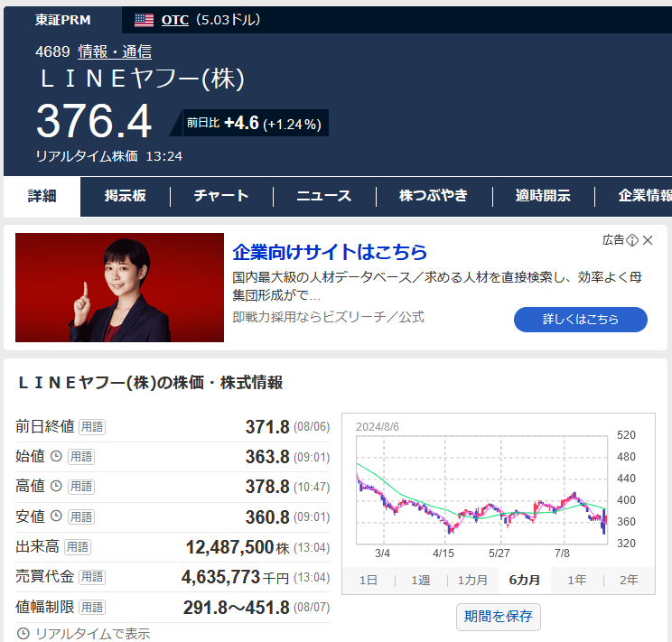Click the chart date label 2024/8/6
672x642 pixels.
click(378, 427)
